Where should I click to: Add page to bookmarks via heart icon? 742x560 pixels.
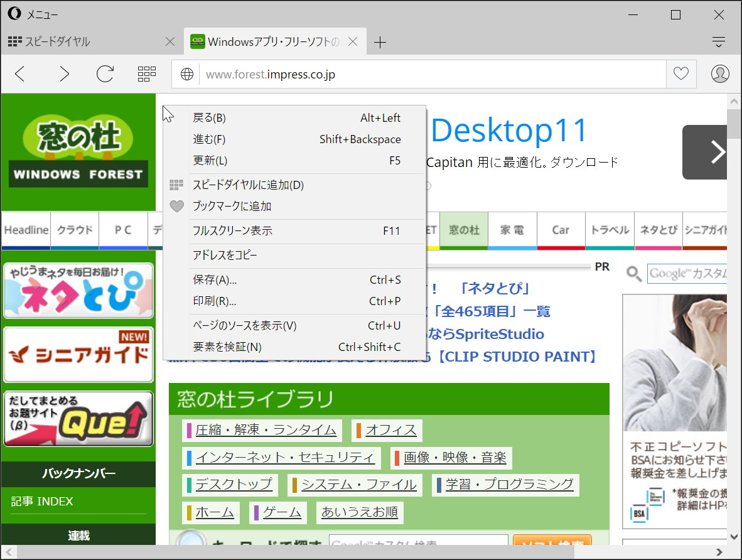(680, 73)
